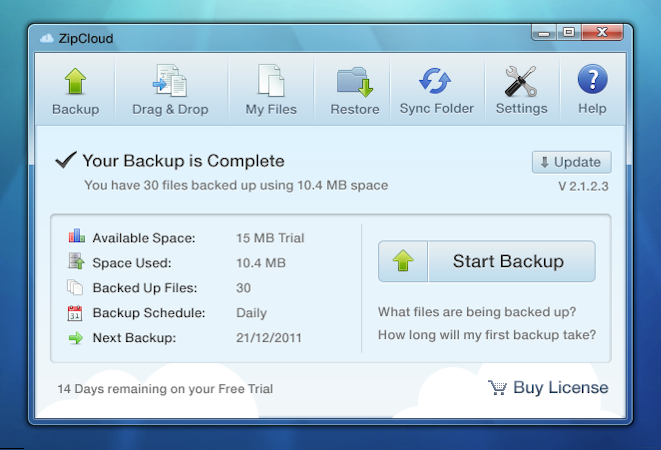Viewport: 661px width, 450px height.
Task: Click the Space Used server icon
Action: (x=76, y=261)
